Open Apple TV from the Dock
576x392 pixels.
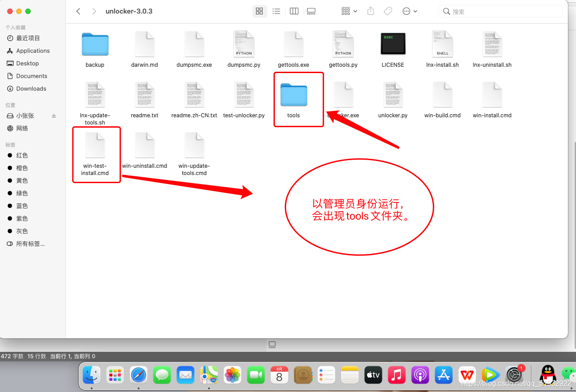coord(373,374)
